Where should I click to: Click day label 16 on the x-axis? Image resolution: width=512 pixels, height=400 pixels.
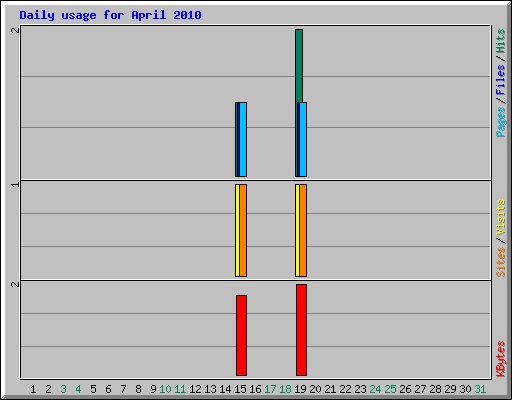(255, 389)
